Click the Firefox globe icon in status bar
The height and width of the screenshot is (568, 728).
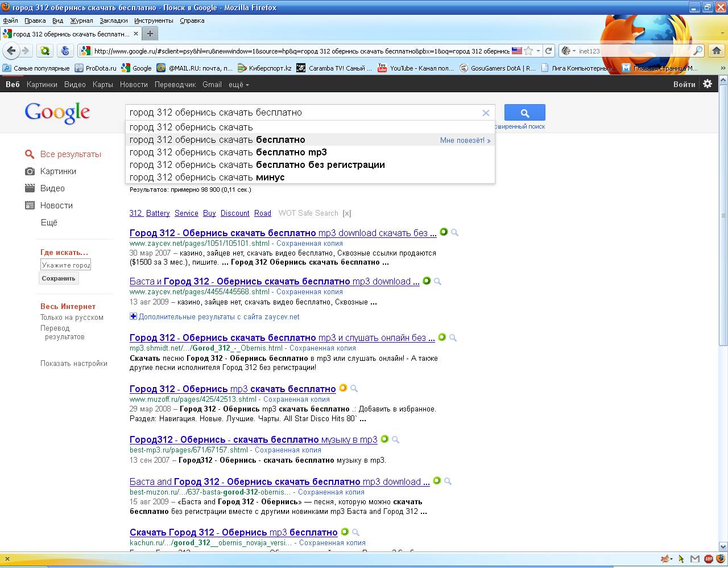tap(720, 559)
